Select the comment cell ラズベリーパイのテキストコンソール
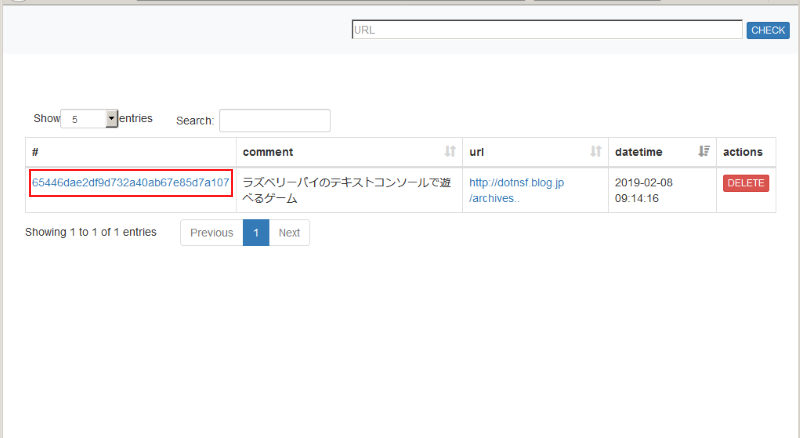 [x=349, y=190]
